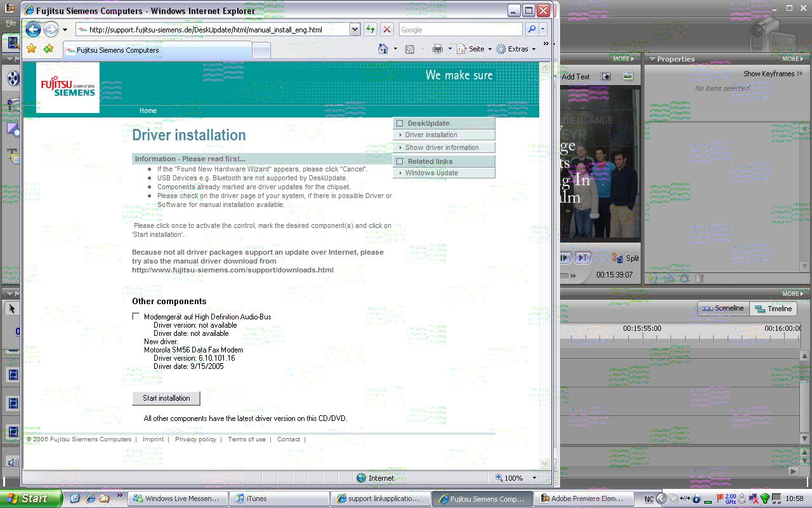The width and height of the screenshot is (812, 508).
Task: Open the Privacy policy footer link
Action: pyautogui.click(x=195, y=439)
